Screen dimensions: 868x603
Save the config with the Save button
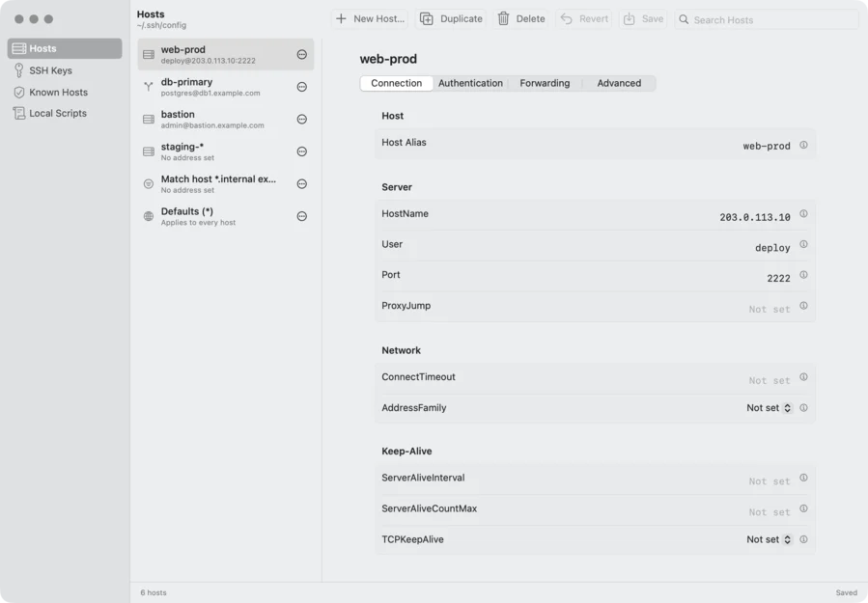[643, 18]
